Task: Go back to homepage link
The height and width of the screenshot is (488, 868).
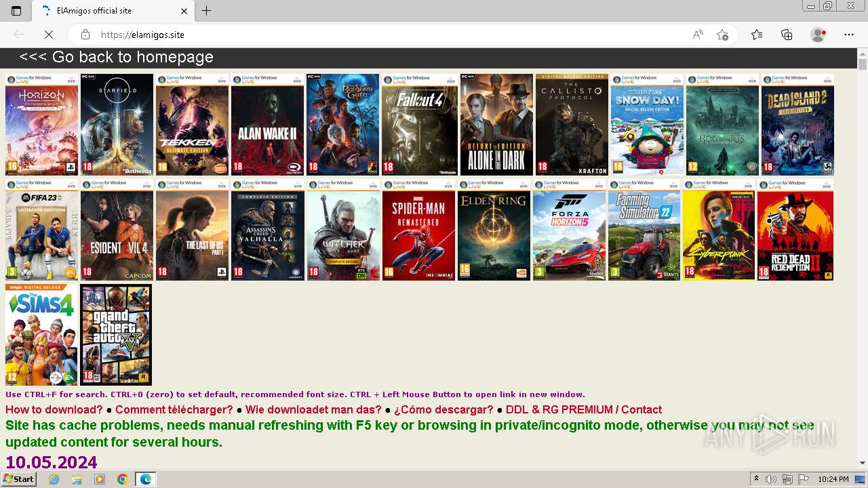Action: [116, 57]
